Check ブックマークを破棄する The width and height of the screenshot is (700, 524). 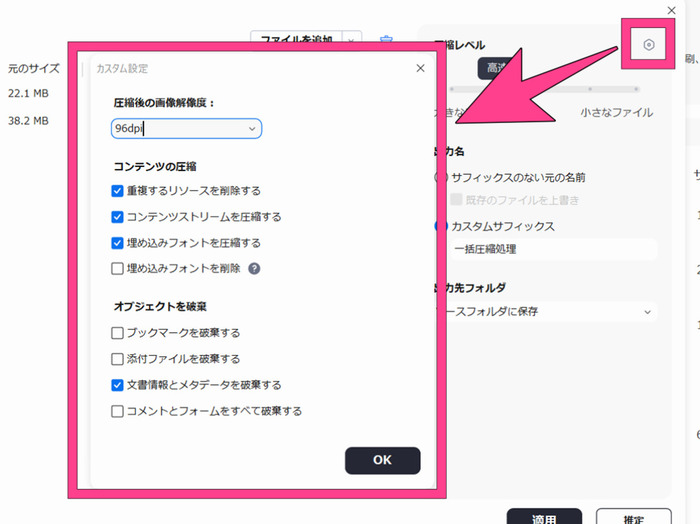117,333
